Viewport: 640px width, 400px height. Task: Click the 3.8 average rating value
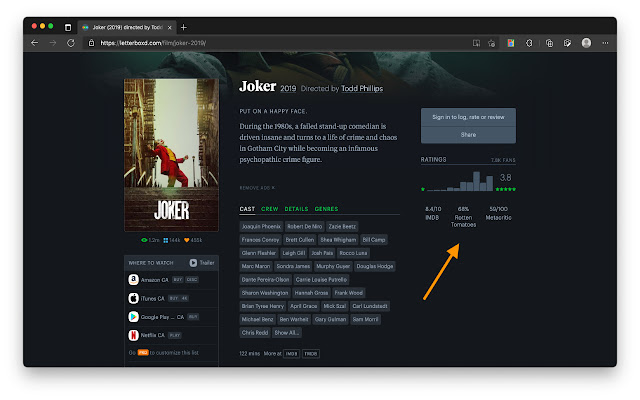coord(505,178)
